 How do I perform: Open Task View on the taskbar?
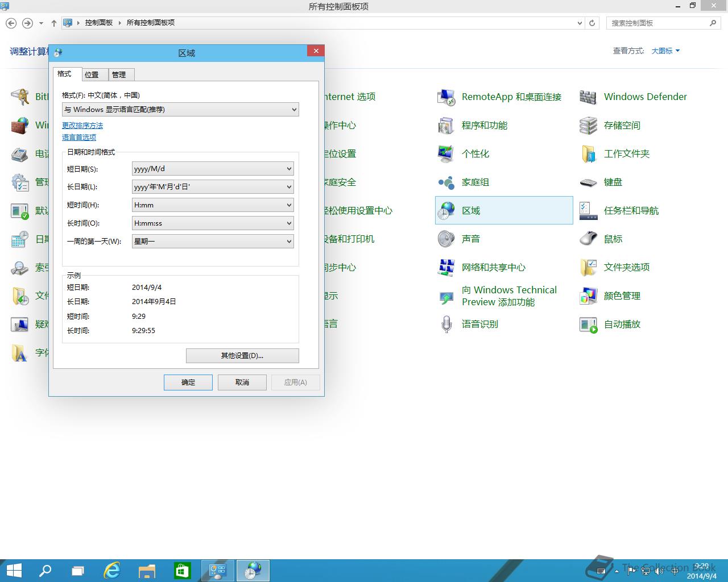click(x=78, y=571)
